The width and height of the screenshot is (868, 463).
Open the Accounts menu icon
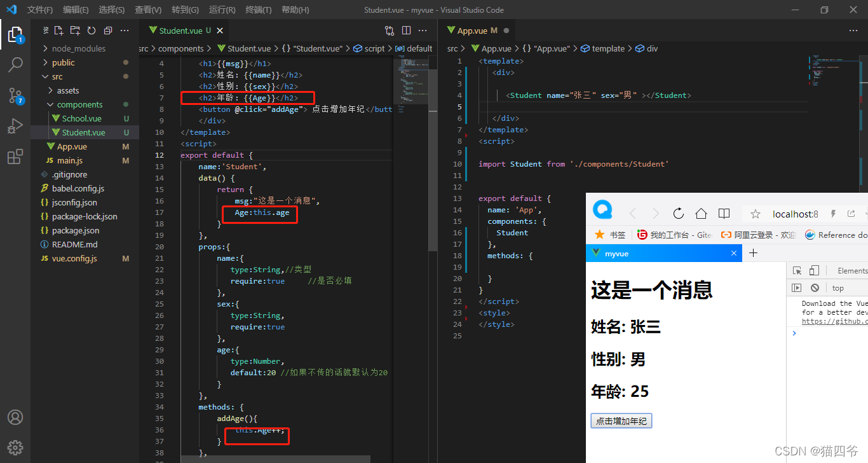[x=15, y=417]
